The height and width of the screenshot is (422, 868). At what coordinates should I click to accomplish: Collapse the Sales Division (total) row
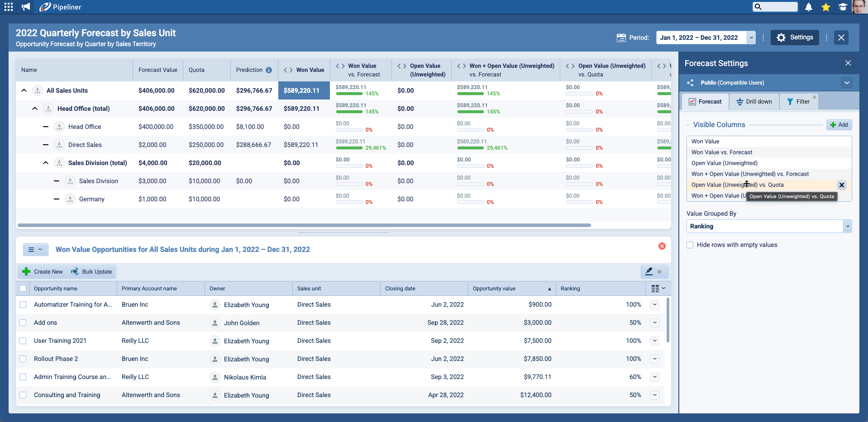tap(46, 163)
